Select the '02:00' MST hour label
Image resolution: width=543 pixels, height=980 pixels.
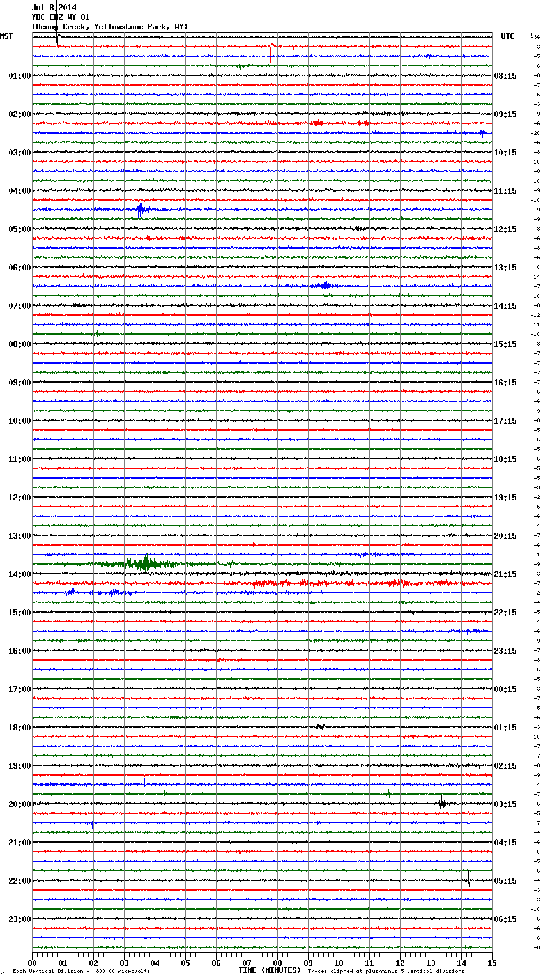click(x=20, y=114)
